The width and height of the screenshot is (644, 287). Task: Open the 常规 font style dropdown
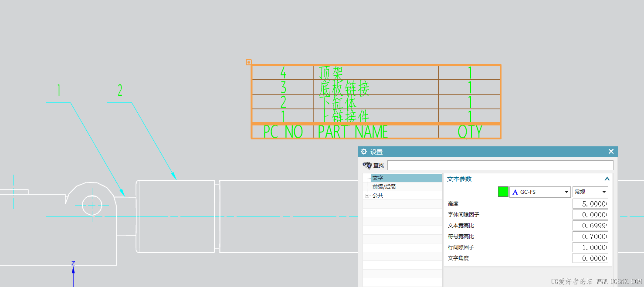[x=590, y=192]
